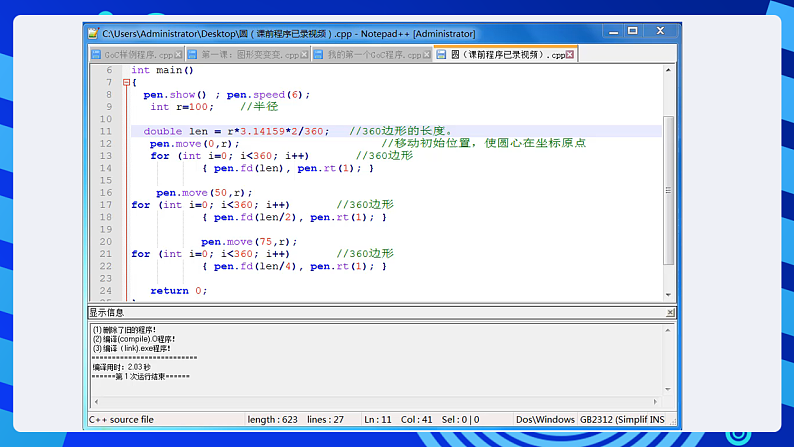794x447 pixels.
Task: Click the editor's scroll down arrow
Action: click(670, 293)
